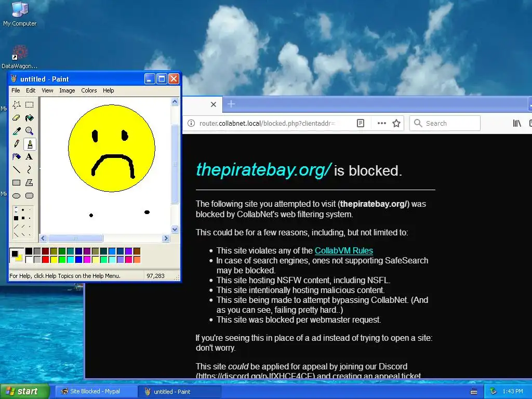Viewport: 532px width, 399px height.
Task: Pick the brown swatch in top row
Action: click(x=137, y=251)
